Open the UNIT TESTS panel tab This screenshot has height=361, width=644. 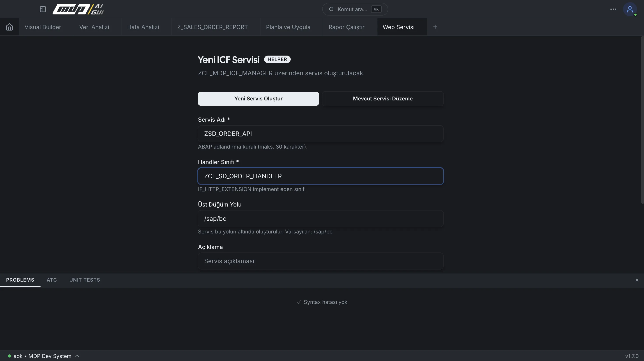pos(85,280)
